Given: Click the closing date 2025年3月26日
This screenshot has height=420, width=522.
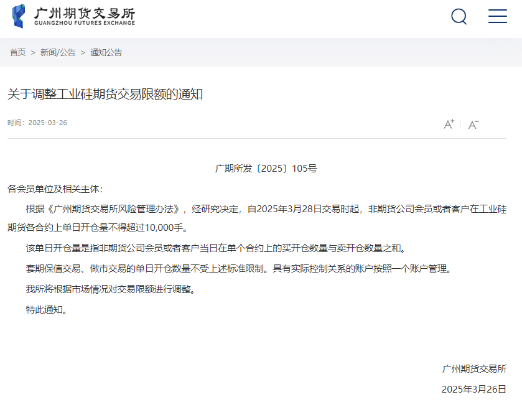Looking at the screenshot, I should pyautogui.click(x=474, y=390).
